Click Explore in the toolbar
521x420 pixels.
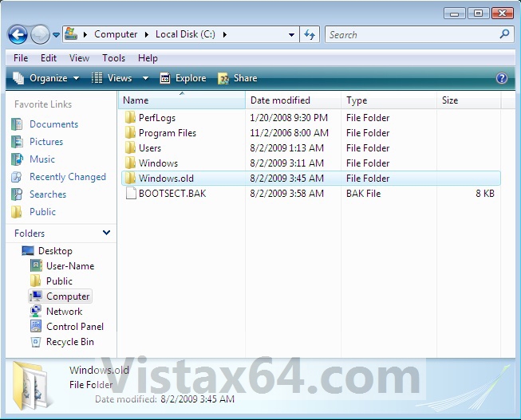click(183, 78)
